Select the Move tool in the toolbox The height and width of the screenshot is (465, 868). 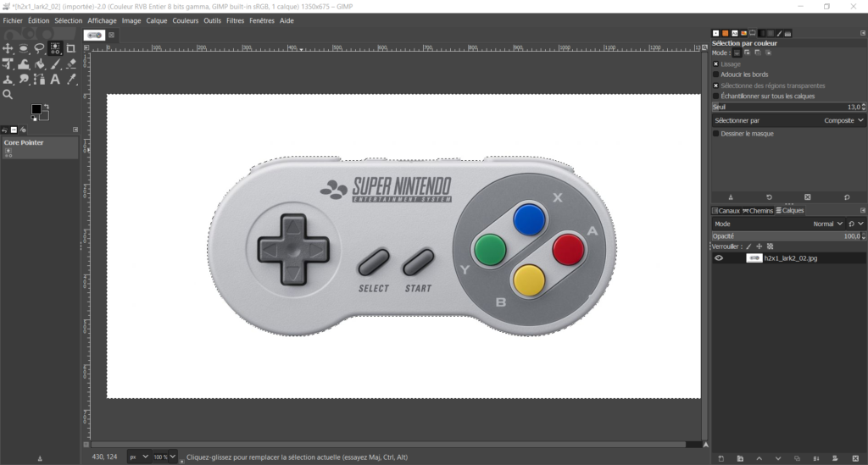click(x=8, y=48)
